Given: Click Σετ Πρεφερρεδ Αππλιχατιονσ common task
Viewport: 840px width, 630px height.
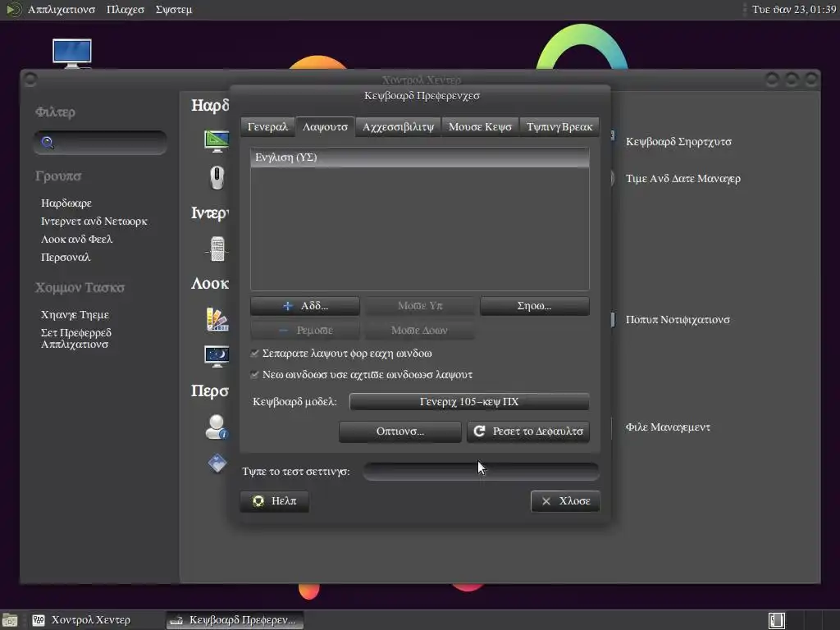Looking at the screenshot, I should tap(76, 339).
